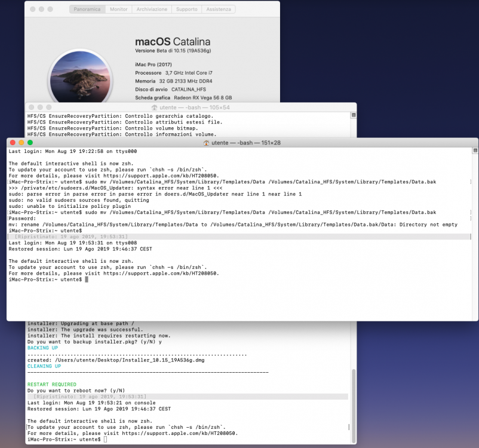Click the split pane icon in the front terminal
Screen dimensions: 479x448
click(x=475, y=151)
